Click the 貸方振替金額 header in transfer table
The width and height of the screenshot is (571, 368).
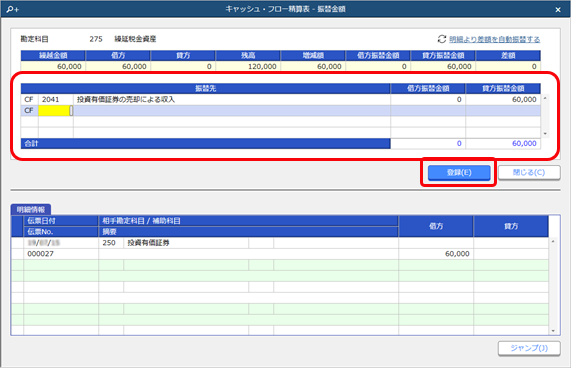click(x=503, y=88)
